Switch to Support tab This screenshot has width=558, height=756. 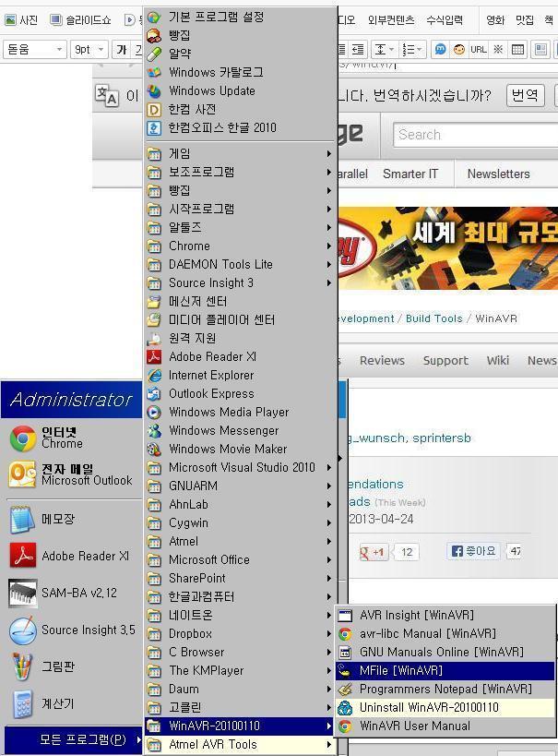[445, 360]
